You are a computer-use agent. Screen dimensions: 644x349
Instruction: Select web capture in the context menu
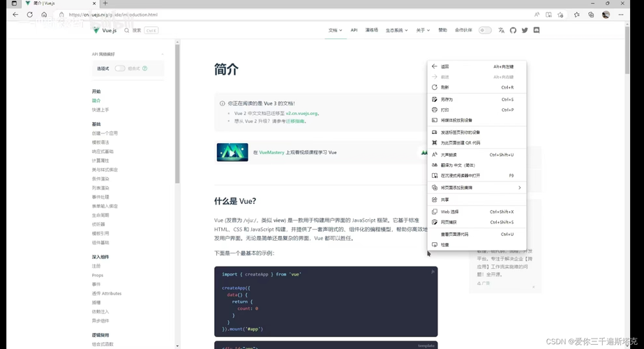click(x=477, y=223)
